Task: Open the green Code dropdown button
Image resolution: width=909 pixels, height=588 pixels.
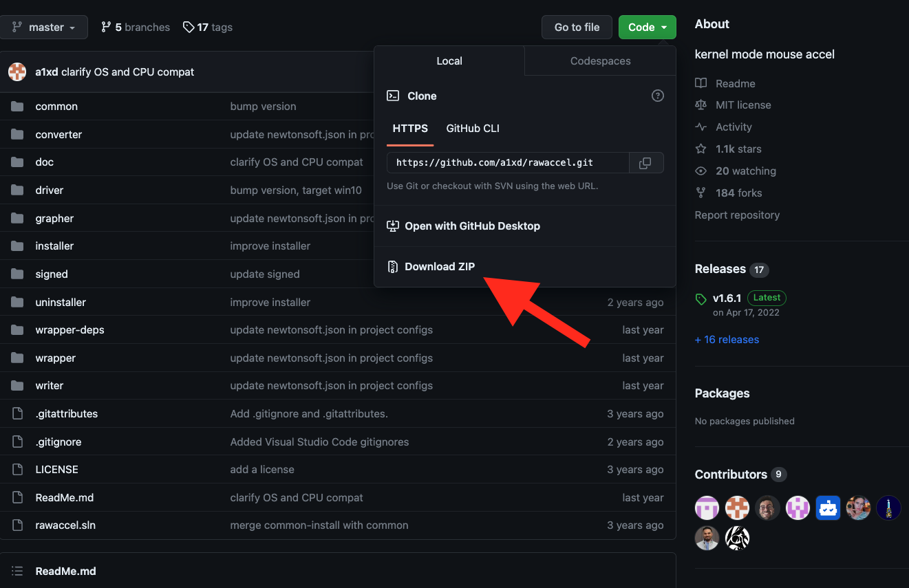Action: 647,28
